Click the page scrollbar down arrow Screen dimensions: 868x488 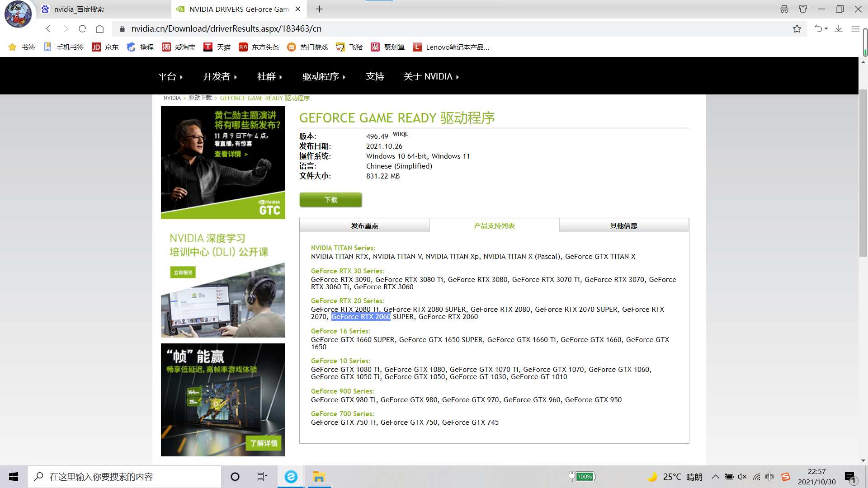(x=863, y=460)
